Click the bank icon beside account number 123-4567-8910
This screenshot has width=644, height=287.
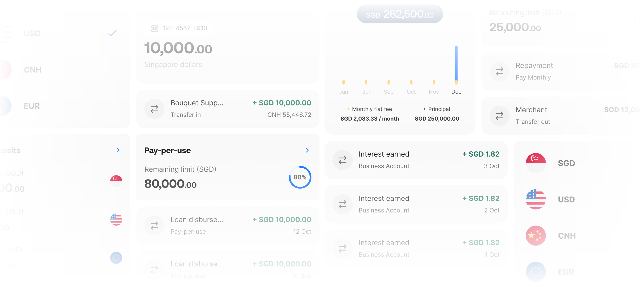[154, 28]
